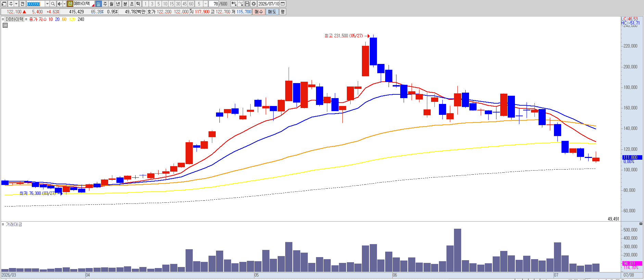Open the dropdown next to 주 selector

(16, 4)
